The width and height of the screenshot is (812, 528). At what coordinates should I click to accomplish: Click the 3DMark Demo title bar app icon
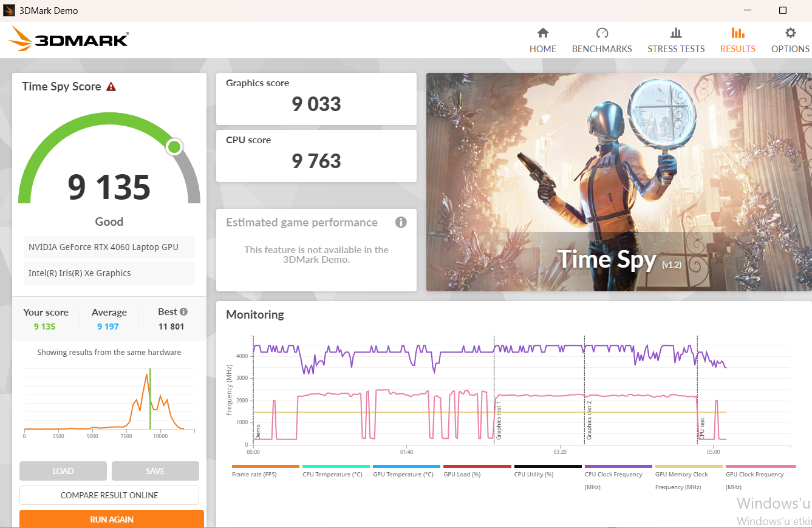[x=9, y=10]
